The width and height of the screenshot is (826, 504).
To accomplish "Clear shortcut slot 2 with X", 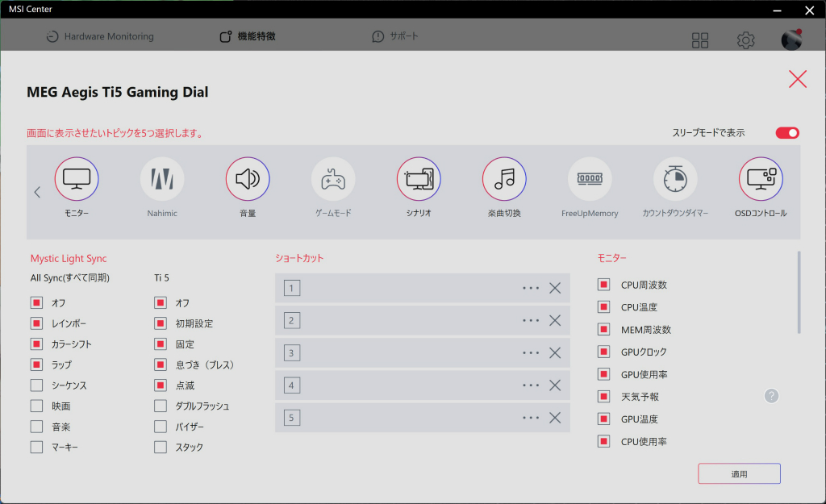I will click(555, 321).
